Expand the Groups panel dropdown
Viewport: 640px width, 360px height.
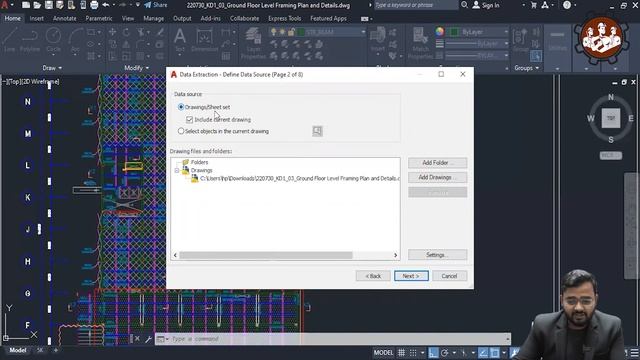(x=527, y=68)
